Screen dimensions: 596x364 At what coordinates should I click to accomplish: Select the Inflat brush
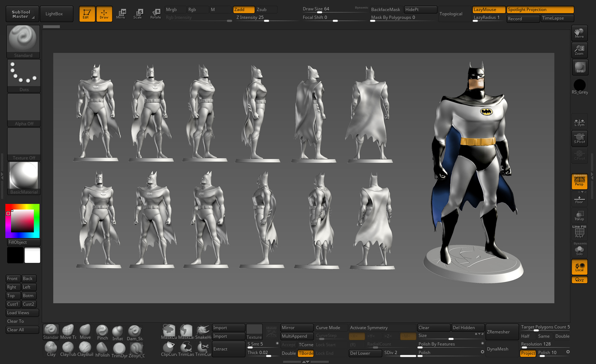118,333
